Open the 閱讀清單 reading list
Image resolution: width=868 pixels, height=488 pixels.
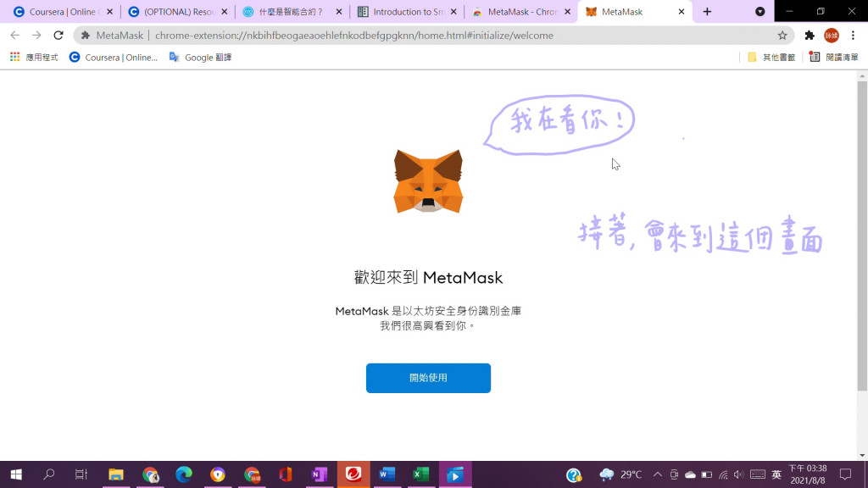point(834,57)
